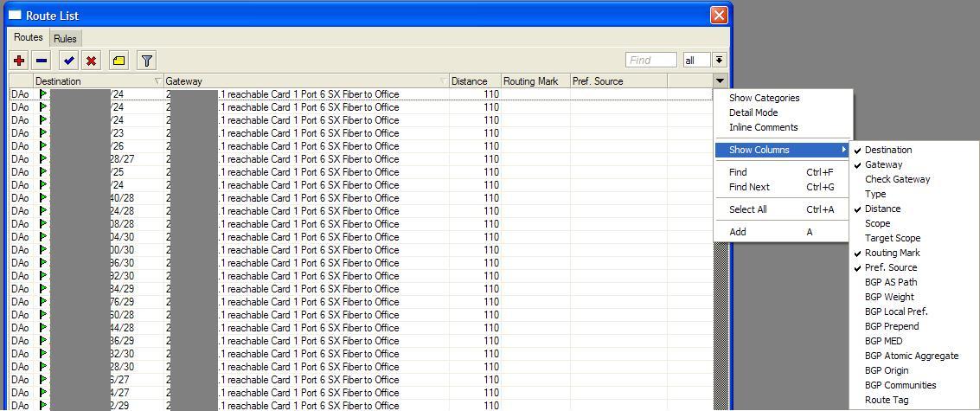This screenshot has height=411, width=980.
Task: Click the blue checkmark Enable icon
Action: pyautogui.click(x=69, y=61)
